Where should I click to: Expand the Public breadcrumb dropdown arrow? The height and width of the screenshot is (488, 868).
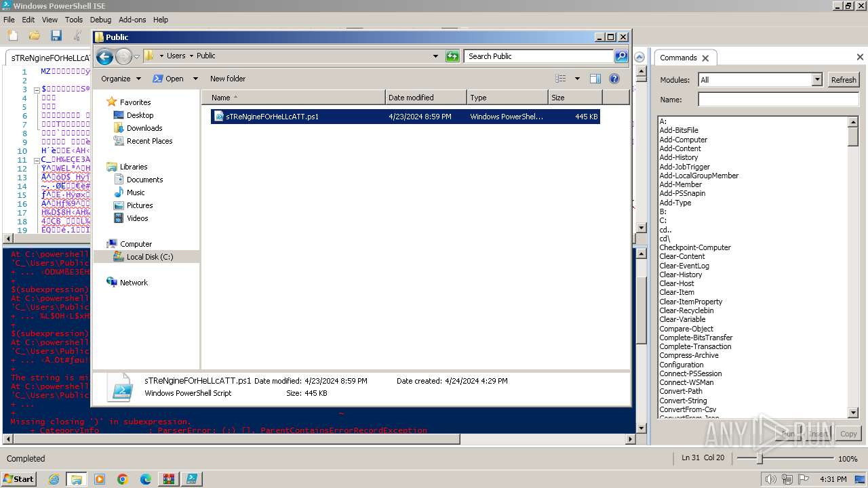(191, 56)
